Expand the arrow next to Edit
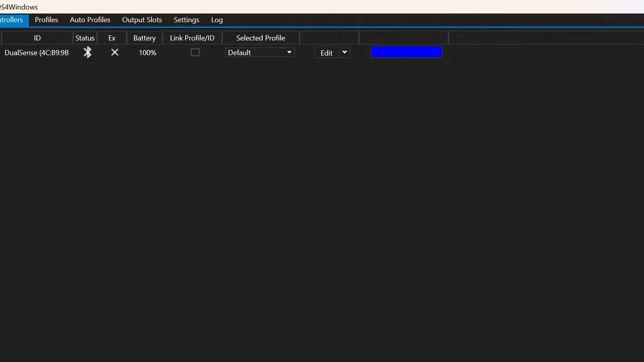 (345, 52)
